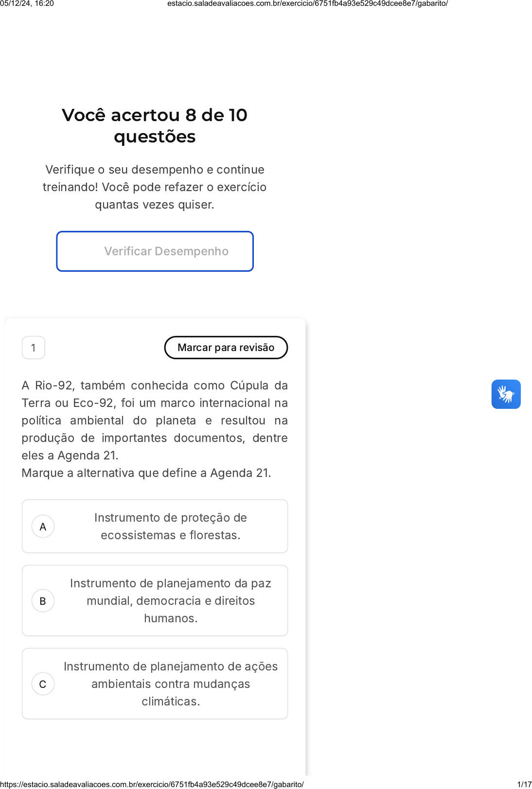Screen dimensions: 532x789
Task: Open the gabarito URL in page footer
Action: click(152, 784)
